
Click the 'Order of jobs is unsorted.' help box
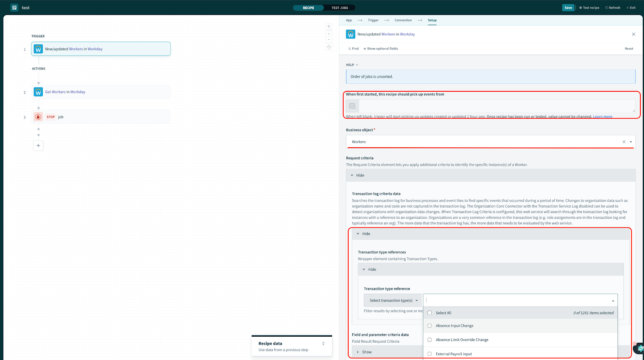pos(491,76)
